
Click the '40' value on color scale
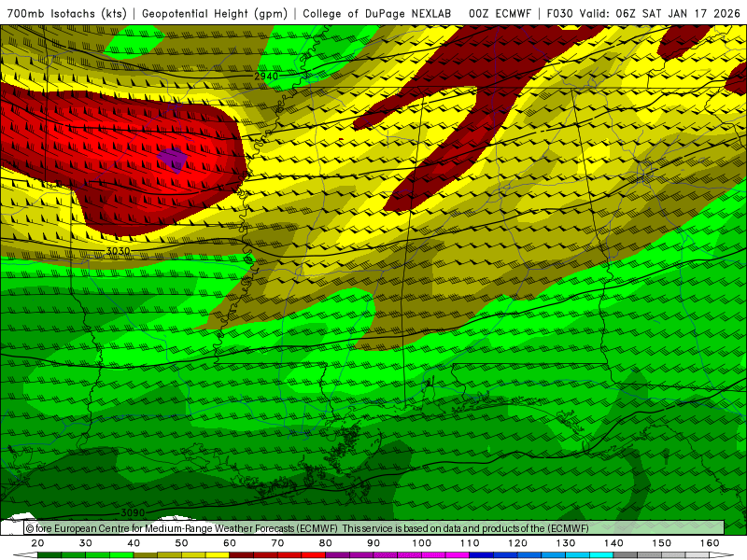(134, 543)
